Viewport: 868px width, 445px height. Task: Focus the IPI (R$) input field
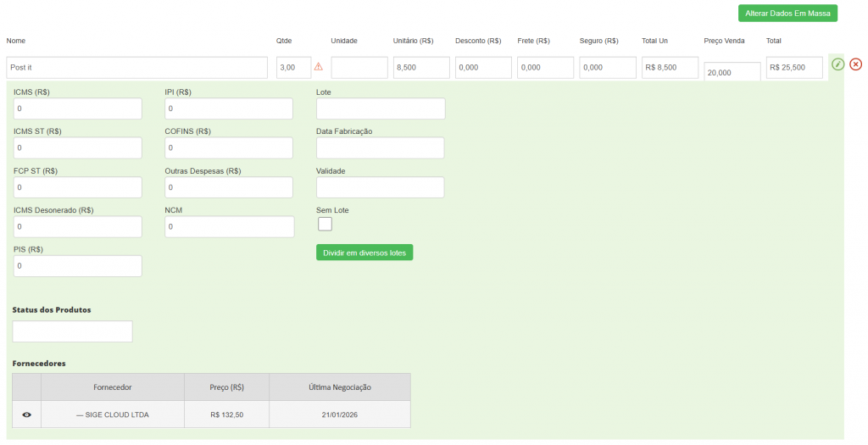[229, 108]
